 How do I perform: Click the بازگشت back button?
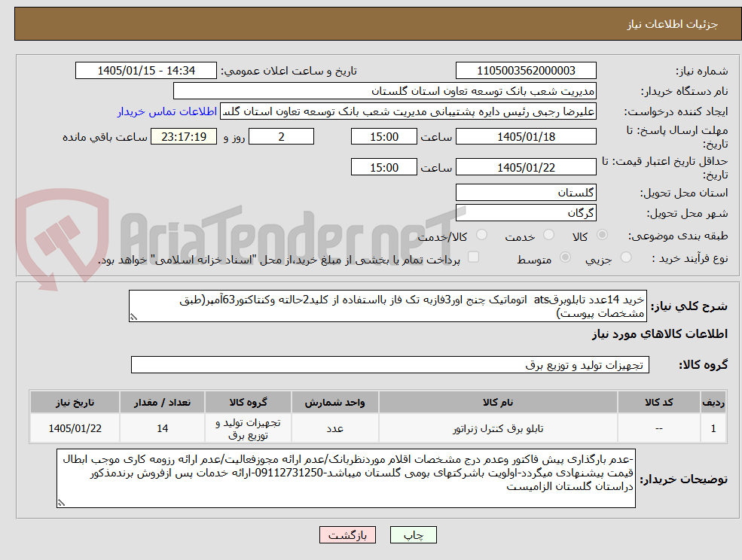348,535
